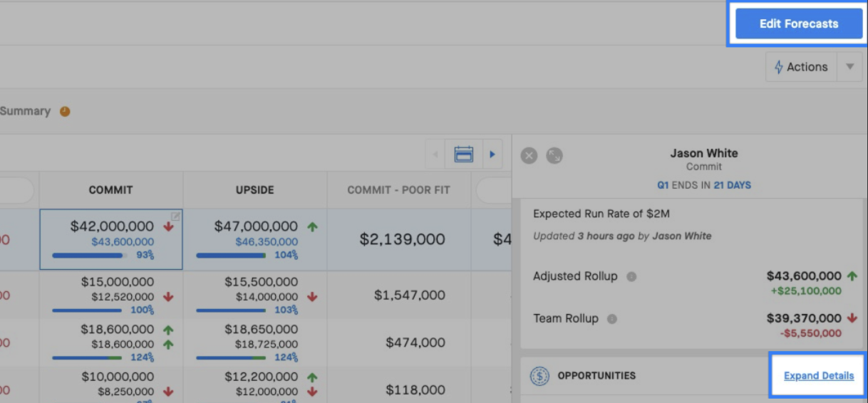Click the red down arrow beside $12,520,000
This screenshot has height=403, width=868.
(168, 297)
